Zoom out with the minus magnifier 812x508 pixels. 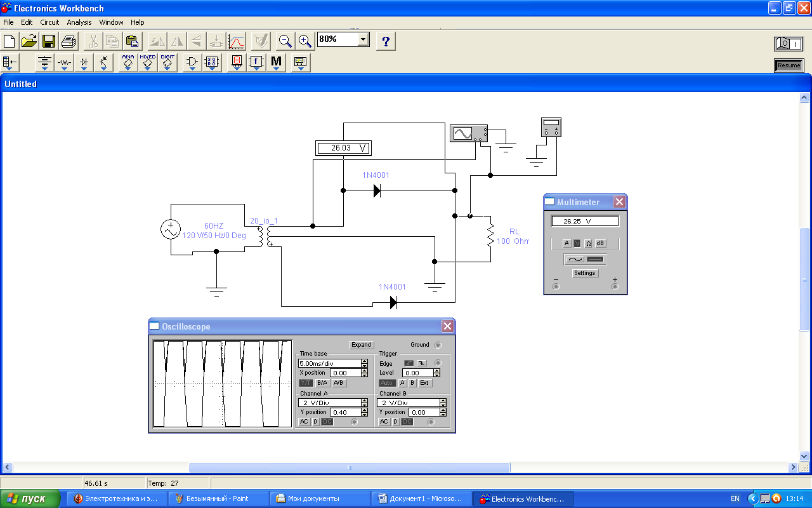coord(285,41)
